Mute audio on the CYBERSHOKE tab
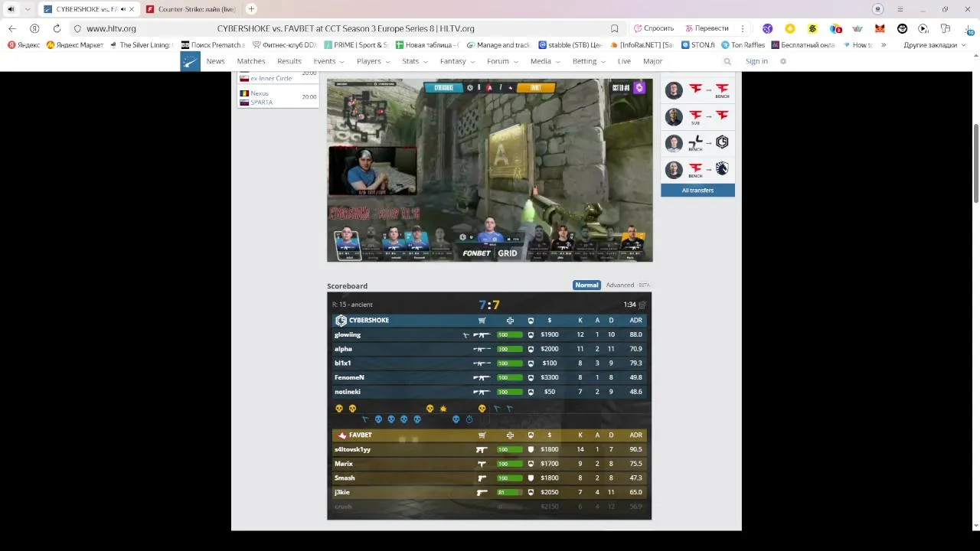980x551 pixels. click(x=123, y=9)
